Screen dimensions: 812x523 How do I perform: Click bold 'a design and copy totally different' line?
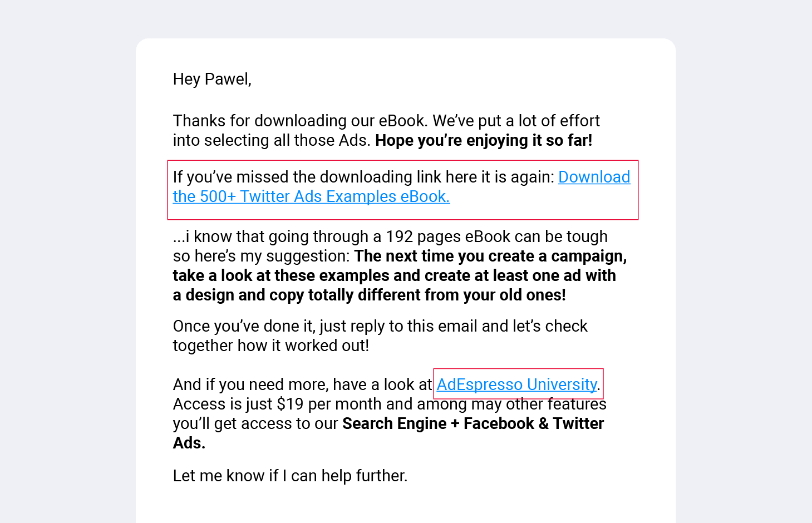[x=369, y=295]
